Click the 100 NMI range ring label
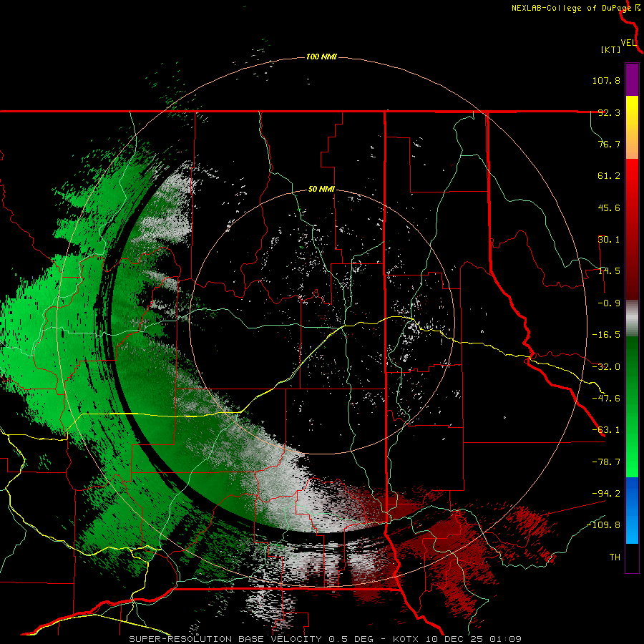The image size is (644, 644). click(321, 57)
